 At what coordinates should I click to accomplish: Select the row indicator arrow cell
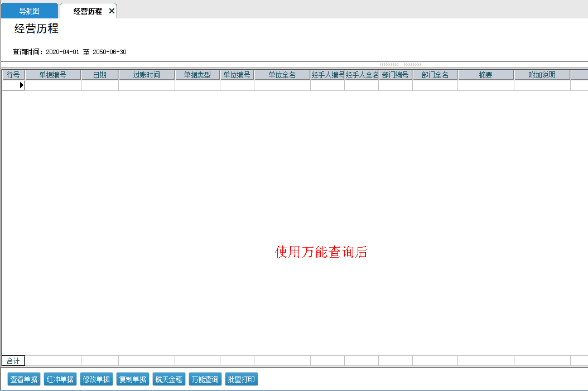click(x=13, y=85)
